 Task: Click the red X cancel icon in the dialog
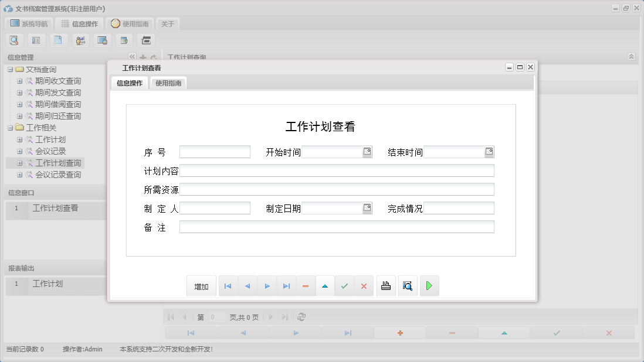click(364, 285)
